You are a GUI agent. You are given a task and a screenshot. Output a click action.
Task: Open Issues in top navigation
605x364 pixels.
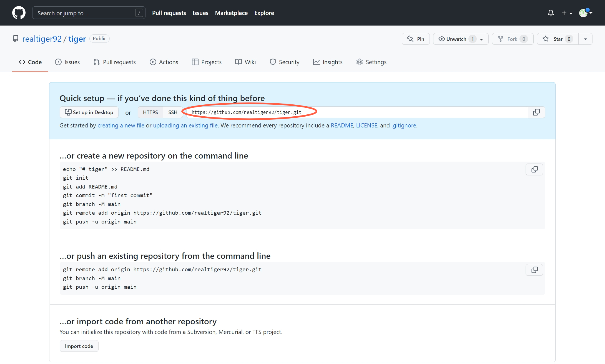pos(200,13)
